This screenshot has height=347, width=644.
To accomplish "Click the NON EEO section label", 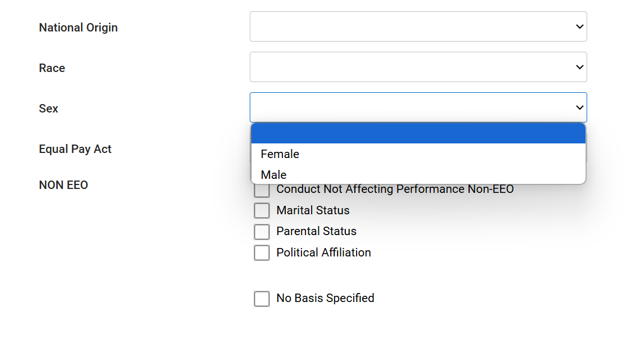I will pyautogui.click(x=64, y=185).
